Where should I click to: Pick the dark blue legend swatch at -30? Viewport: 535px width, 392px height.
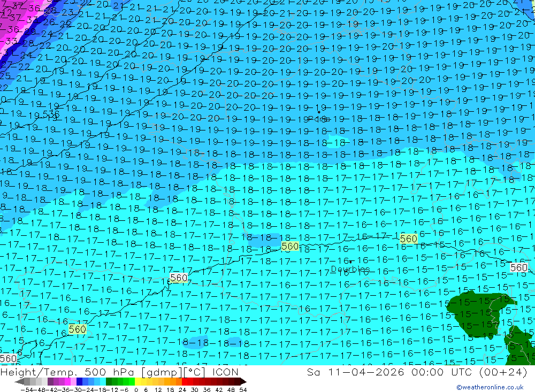tap(79, 381)
